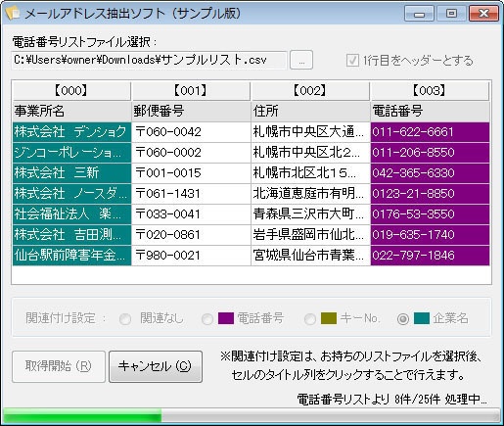Click the browse file '...' button

pyautogui.click(x=301, y=60)
